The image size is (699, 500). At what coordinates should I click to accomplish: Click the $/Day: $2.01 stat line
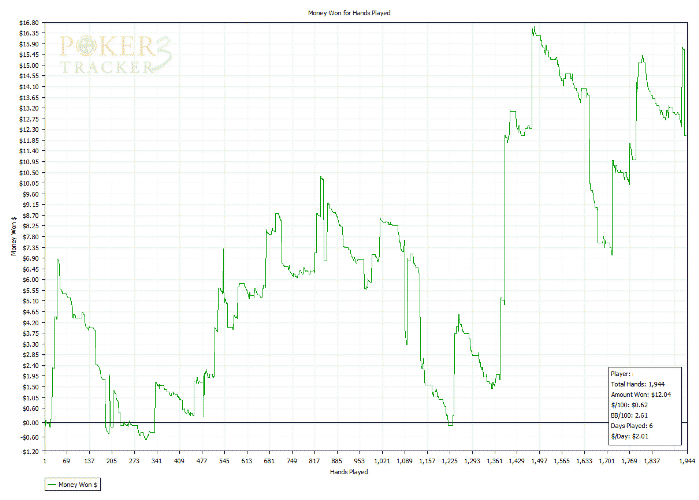629,436
